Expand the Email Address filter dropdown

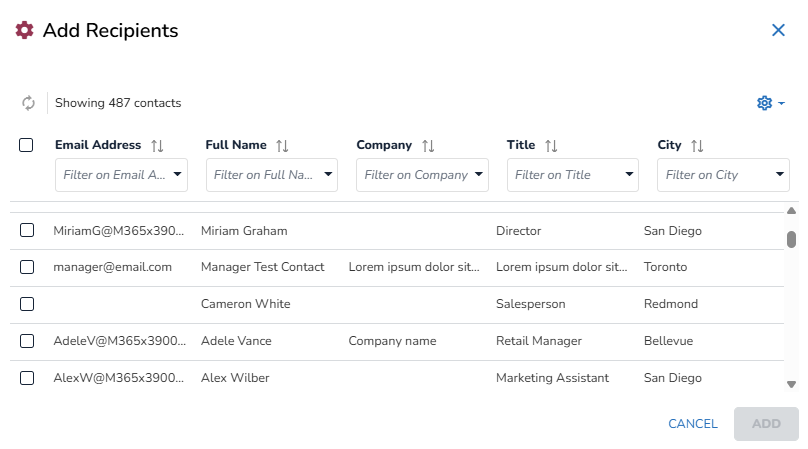178,175
